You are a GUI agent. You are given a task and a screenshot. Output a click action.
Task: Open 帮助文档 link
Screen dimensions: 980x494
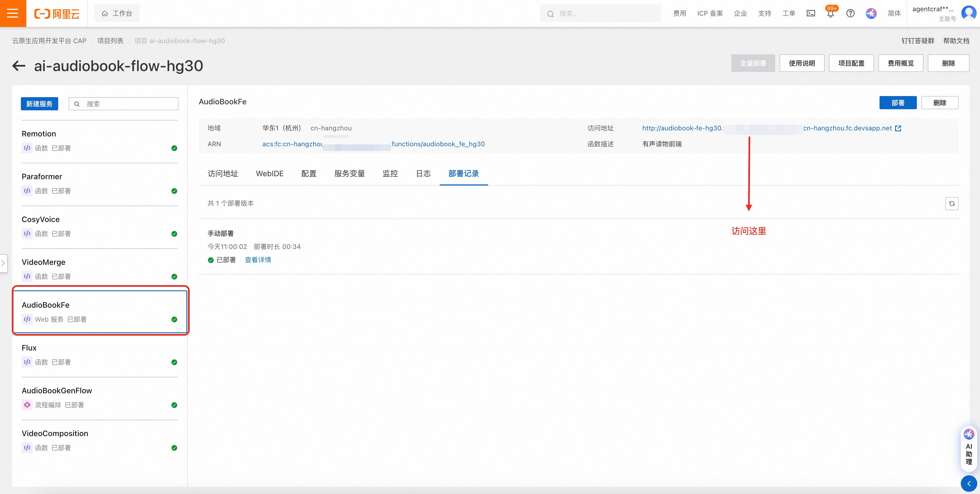[x=956, y=41]
